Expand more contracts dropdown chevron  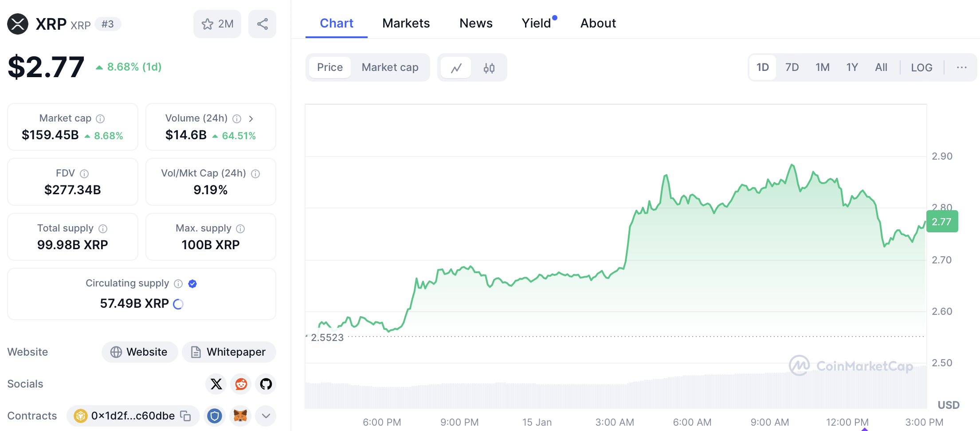pyautogui.click(x=266, y=416)
